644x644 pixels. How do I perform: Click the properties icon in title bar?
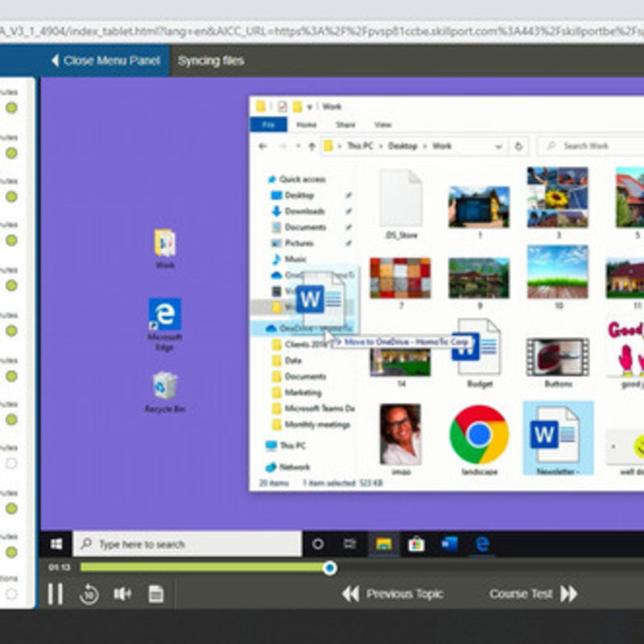(x=283, y=107)
